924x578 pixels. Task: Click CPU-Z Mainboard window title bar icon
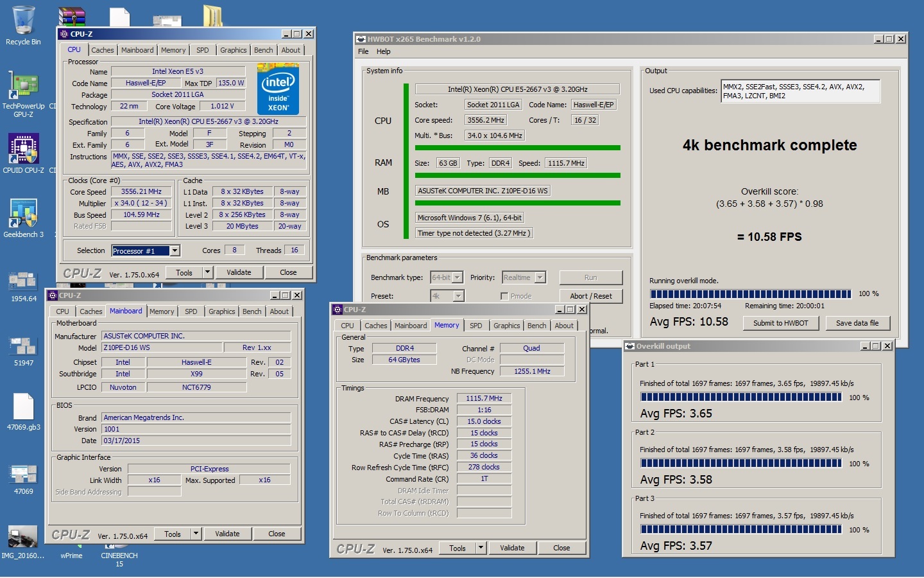point(53,295)
